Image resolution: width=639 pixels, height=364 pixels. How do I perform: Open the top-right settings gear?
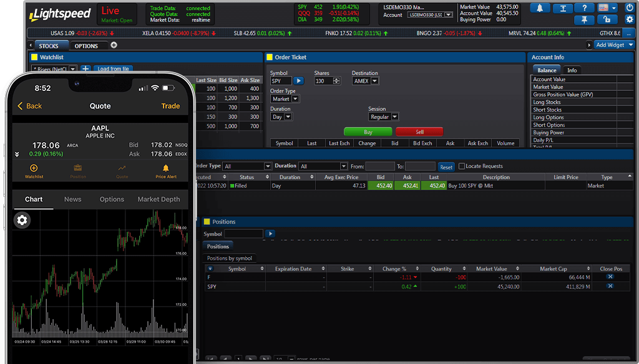[x=628, y=19]
